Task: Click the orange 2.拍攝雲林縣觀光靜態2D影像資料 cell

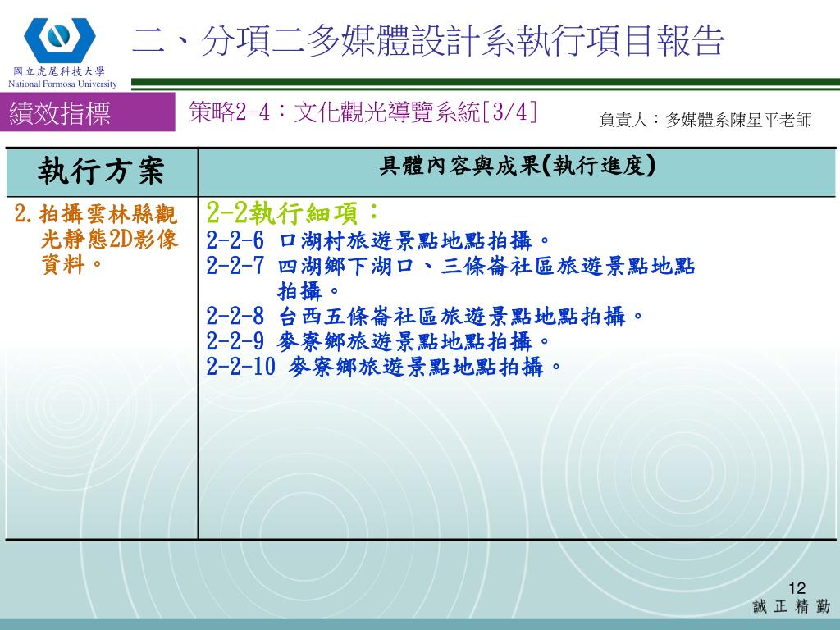Action: click(97, 239)
